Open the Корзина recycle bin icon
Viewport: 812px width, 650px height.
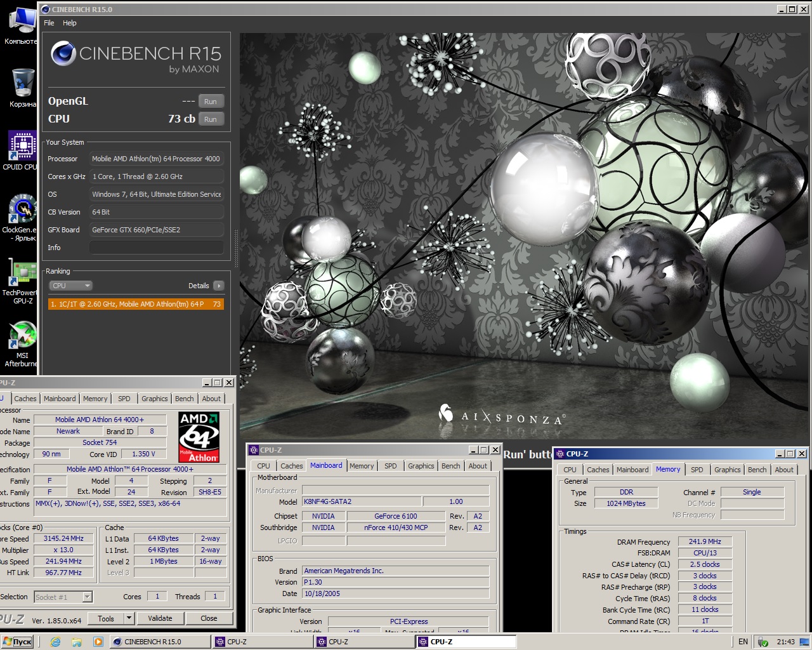(x=23, y=87)
